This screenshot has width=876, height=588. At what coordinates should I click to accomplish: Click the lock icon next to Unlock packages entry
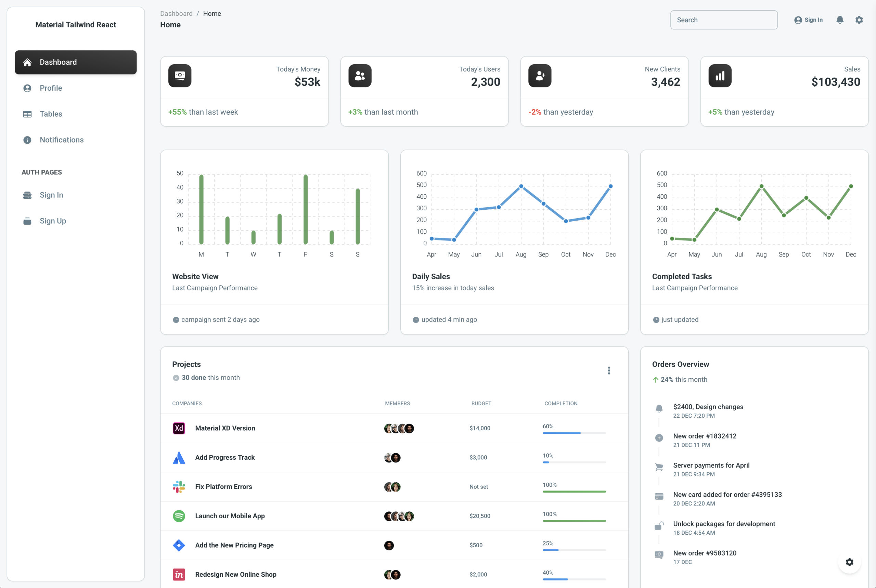click(x=659, y=526)
